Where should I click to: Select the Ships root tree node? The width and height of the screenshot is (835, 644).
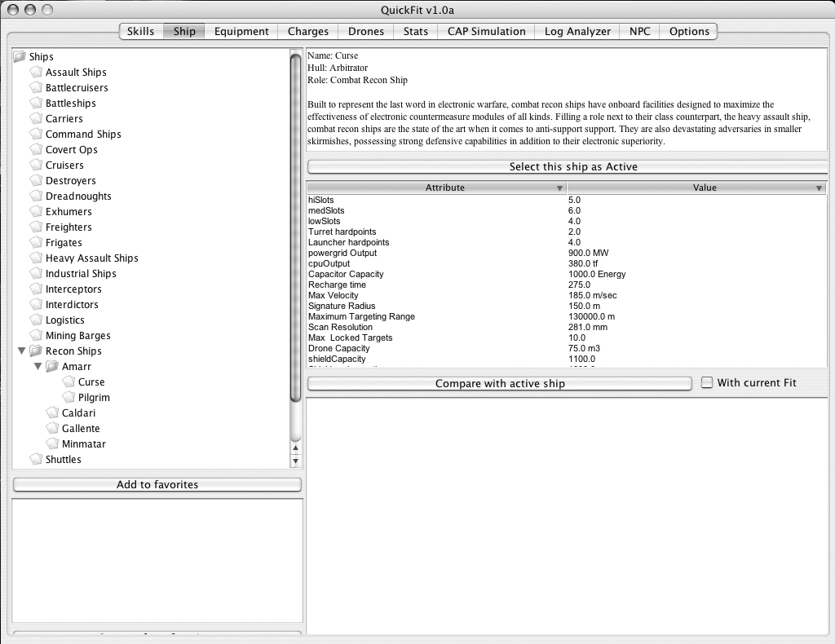[x=41, y=56]
